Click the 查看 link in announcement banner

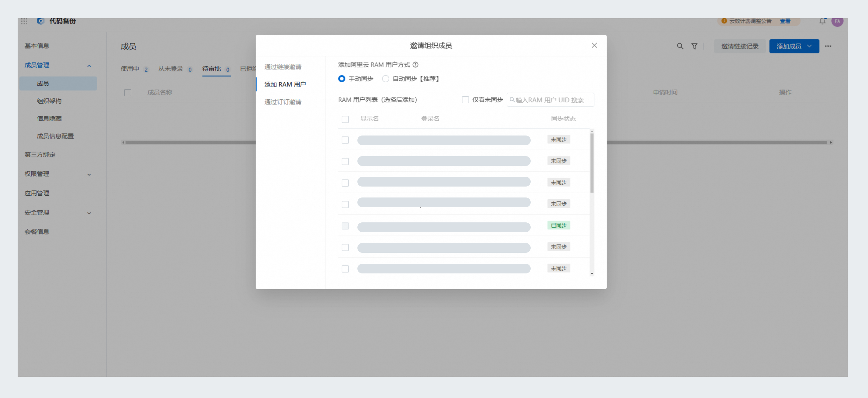tap(785, 21)
